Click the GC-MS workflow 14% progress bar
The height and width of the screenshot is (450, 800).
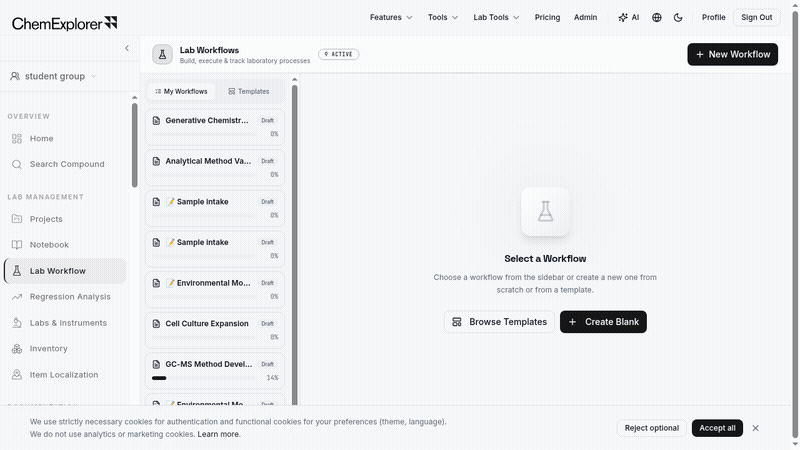[x=204, y=378]
